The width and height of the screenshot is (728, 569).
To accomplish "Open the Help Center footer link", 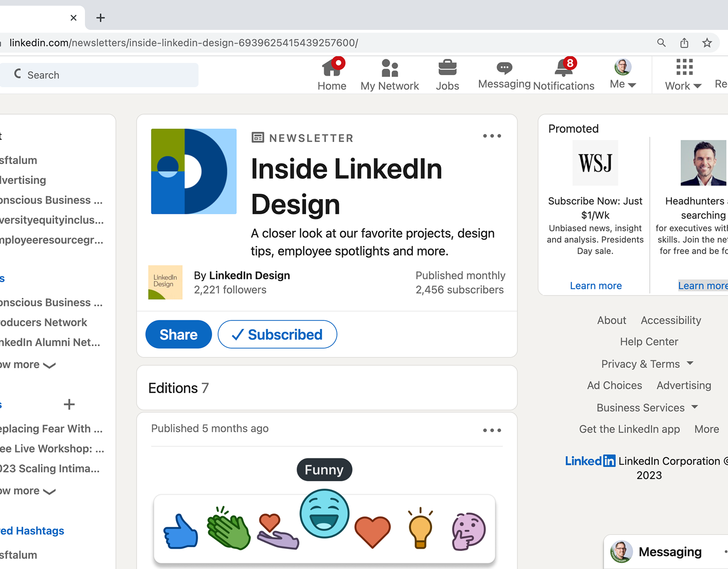I will (x=649, y=342).
